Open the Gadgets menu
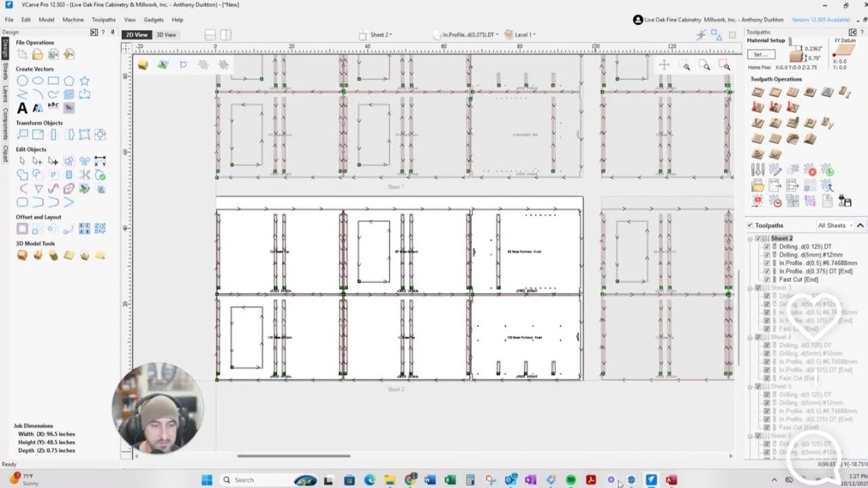The width and height of the screenshot is (868, 488). click(153, 20)
